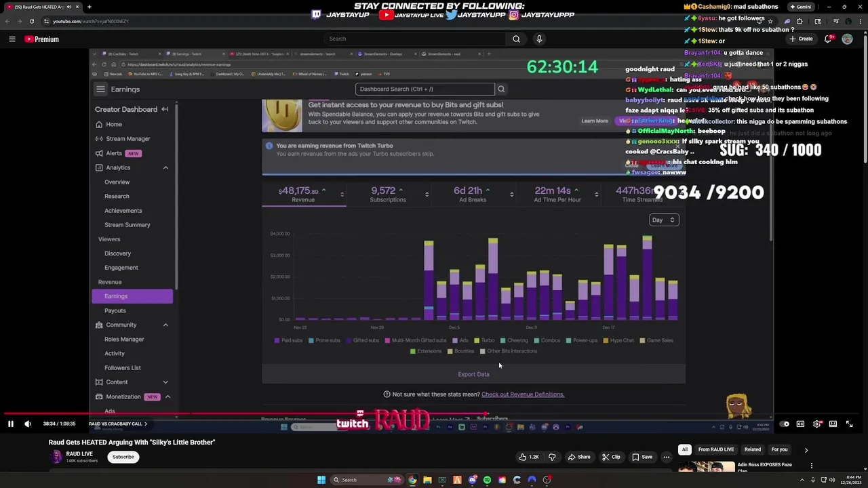
Task: Save the video to a playlist
Action: [x=642, y=457]
